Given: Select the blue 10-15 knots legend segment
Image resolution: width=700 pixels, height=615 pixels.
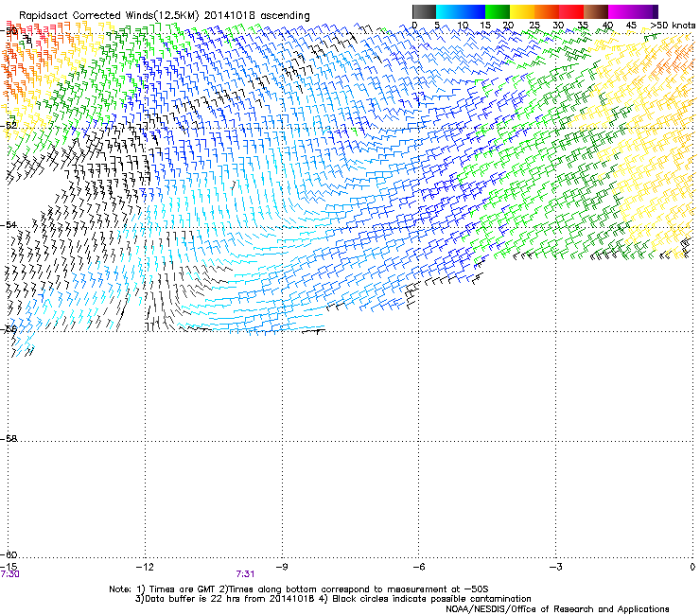Looking at the screenshot, I should (473, 11).
